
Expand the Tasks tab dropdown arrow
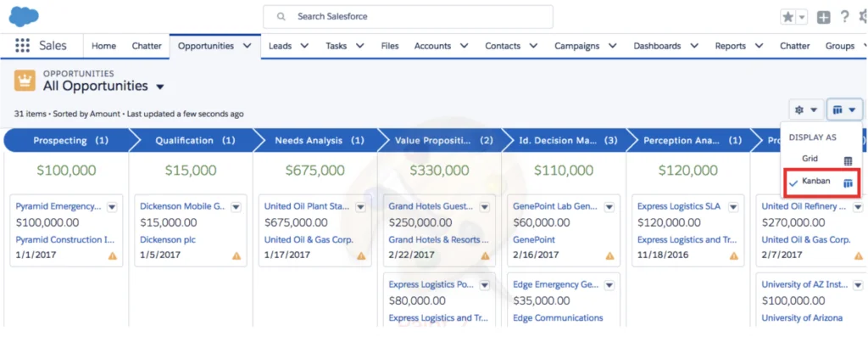pyautogui.click(x=359, y=46)
